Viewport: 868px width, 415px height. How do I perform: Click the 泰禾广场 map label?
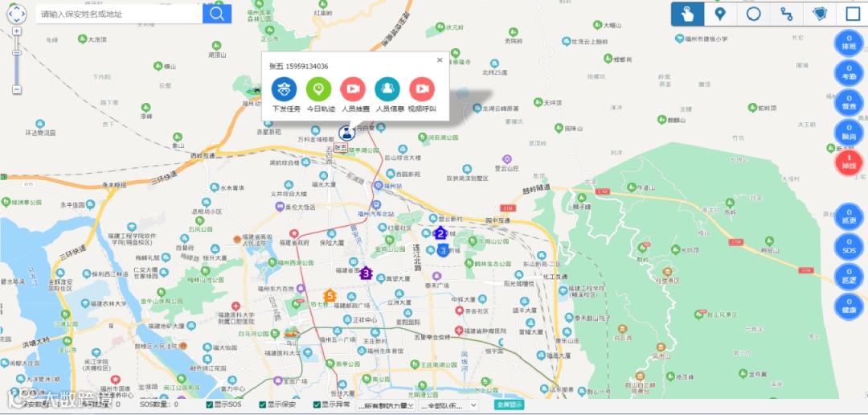(436, 285)
